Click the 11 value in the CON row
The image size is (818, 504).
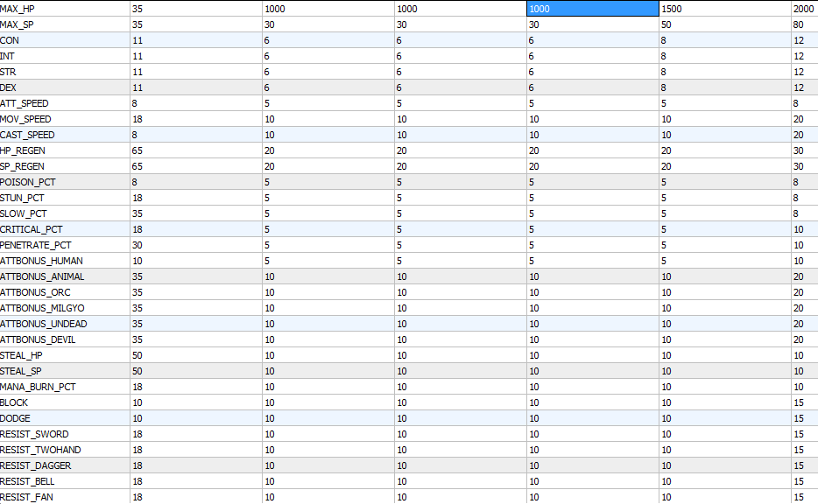point(138,40)
